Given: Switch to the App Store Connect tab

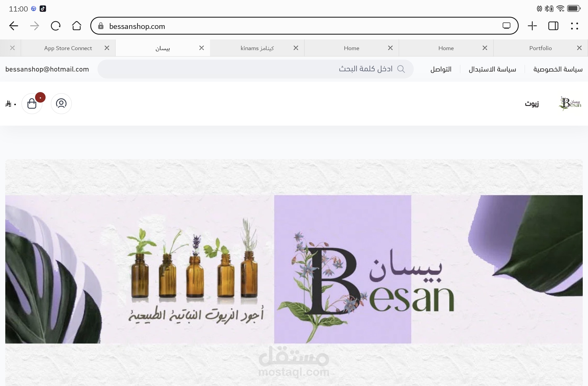Looking at the screenshot, I should [x=68, y=48].
